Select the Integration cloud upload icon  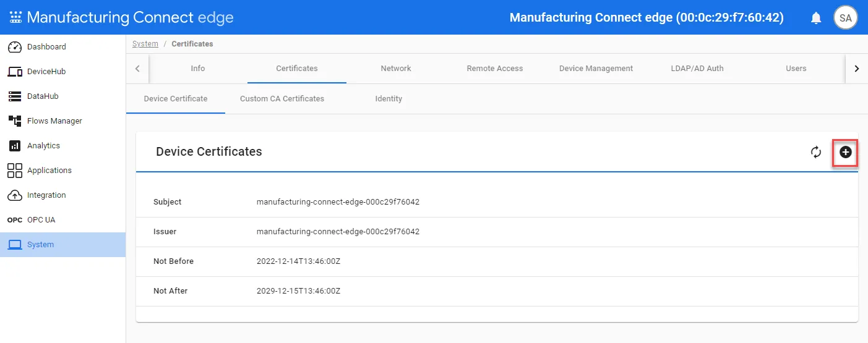[15, 195]
